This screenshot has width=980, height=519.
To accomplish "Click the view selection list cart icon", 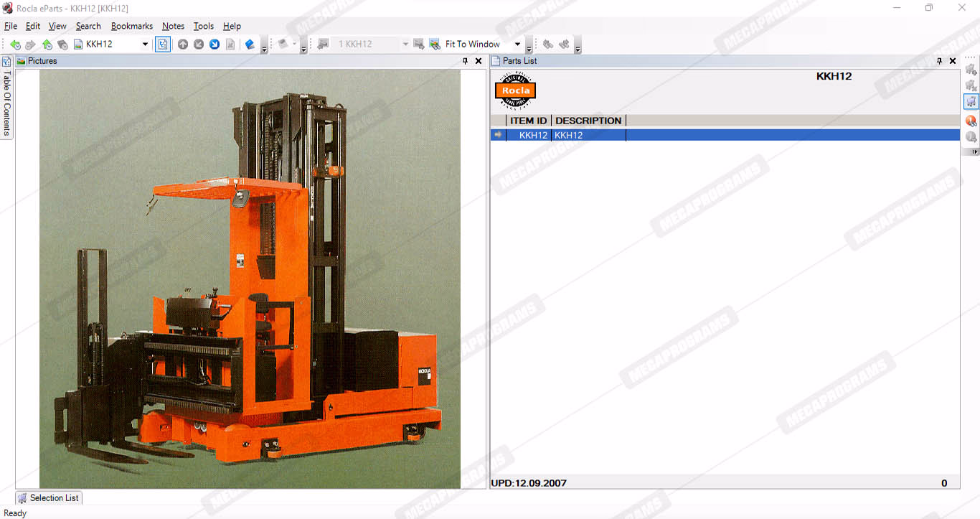I will point(971,101).
